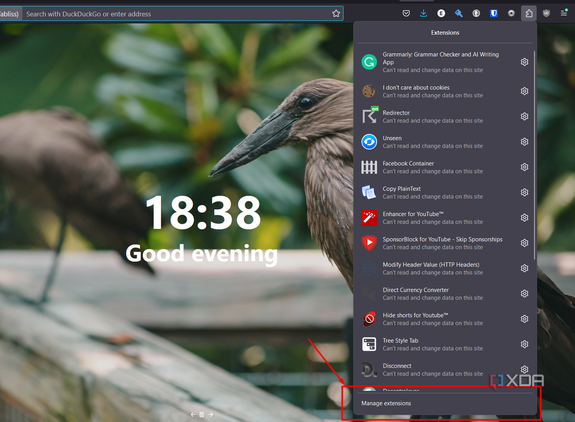Open gear menu for Hide shorts for Youtube

(x=524, y=319)
